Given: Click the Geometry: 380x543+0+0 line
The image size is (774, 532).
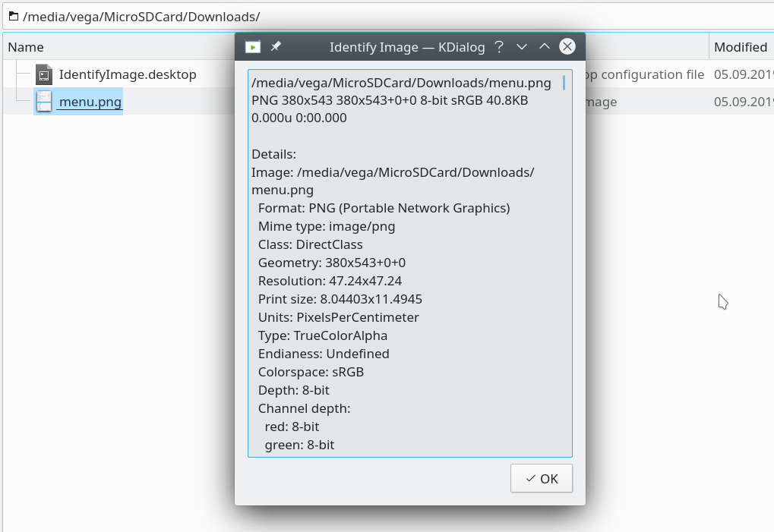Looking at the screenshot, I should click(x=332, y=263).
